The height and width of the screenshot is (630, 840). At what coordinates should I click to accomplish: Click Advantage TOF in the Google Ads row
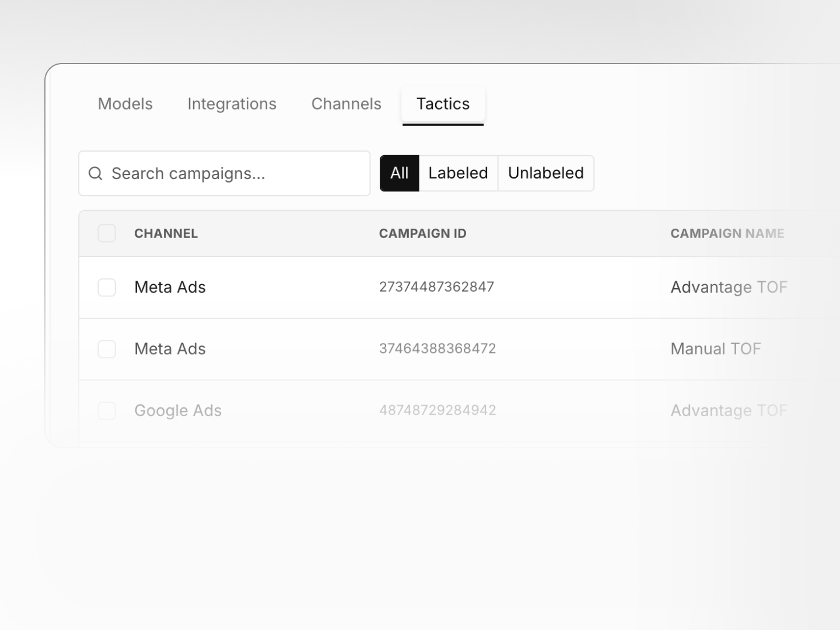point(729,411)
